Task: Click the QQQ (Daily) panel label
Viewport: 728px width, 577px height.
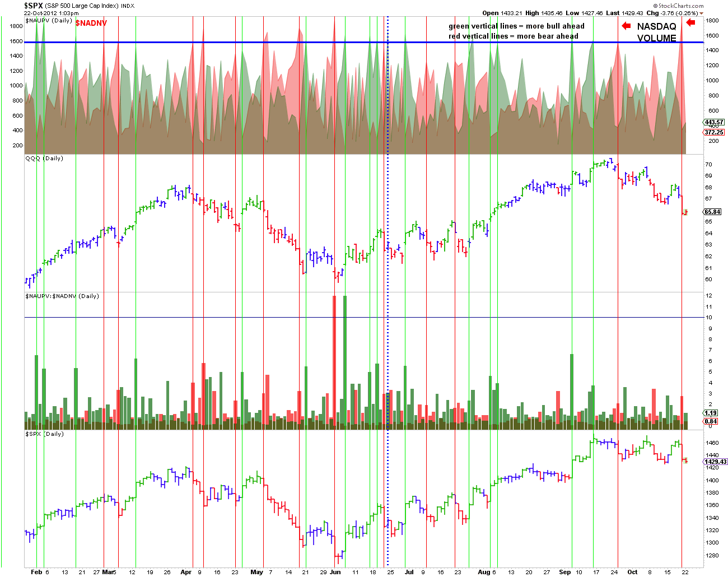Action: tap(44, 159)
